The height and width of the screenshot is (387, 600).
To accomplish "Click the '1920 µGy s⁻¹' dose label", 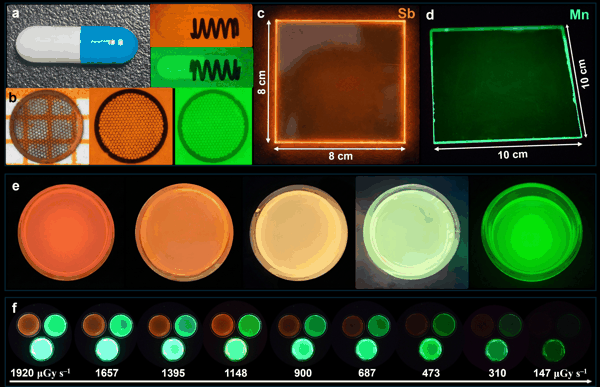I will [40, 373].
